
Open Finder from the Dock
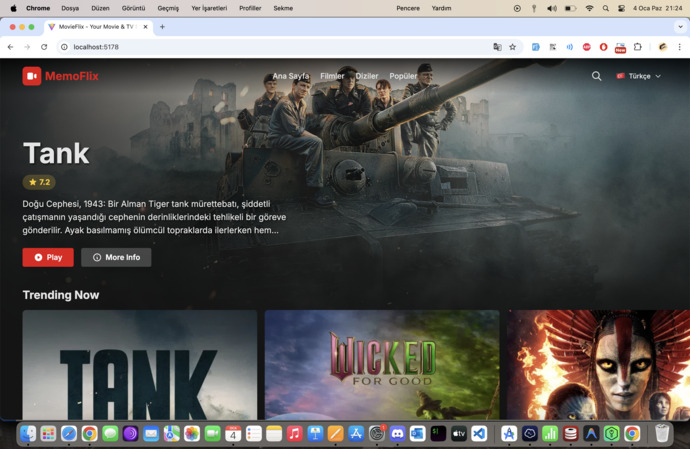coord(28,434)
